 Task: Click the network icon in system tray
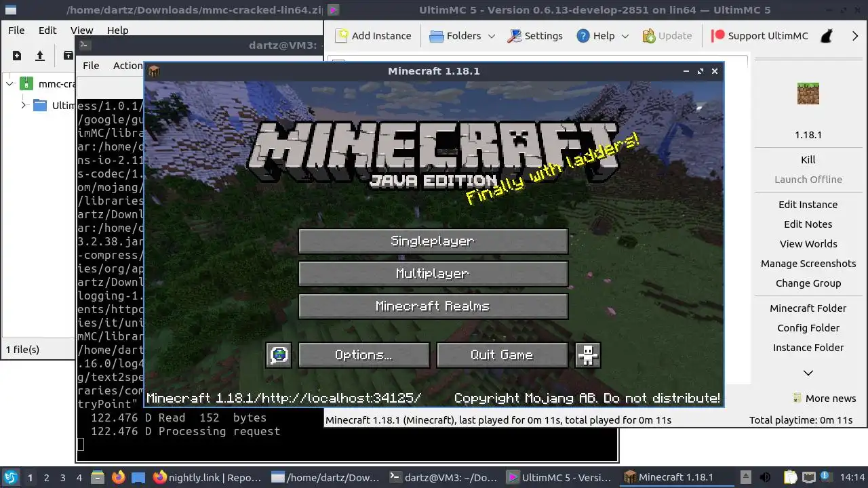[x=809, y=477]
